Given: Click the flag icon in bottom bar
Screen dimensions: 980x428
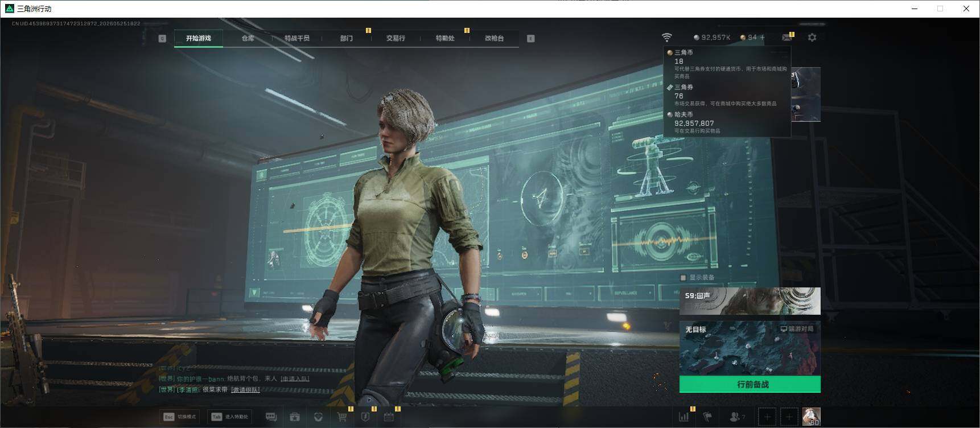Looking at the screenshot, I should [707, 417].
